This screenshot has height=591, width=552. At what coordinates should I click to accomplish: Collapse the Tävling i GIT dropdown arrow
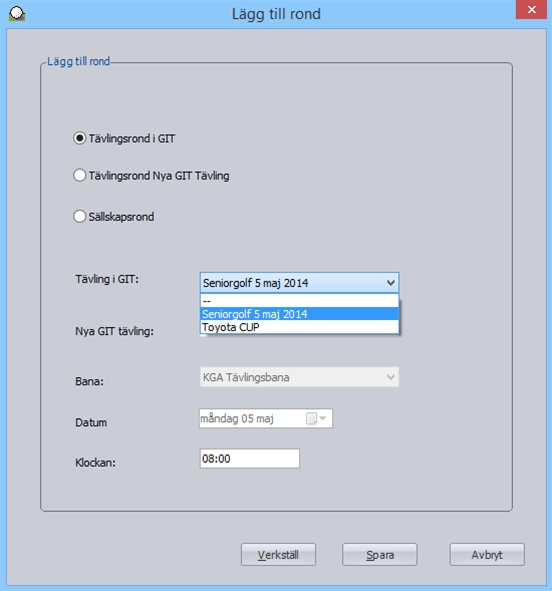(391, 283)
